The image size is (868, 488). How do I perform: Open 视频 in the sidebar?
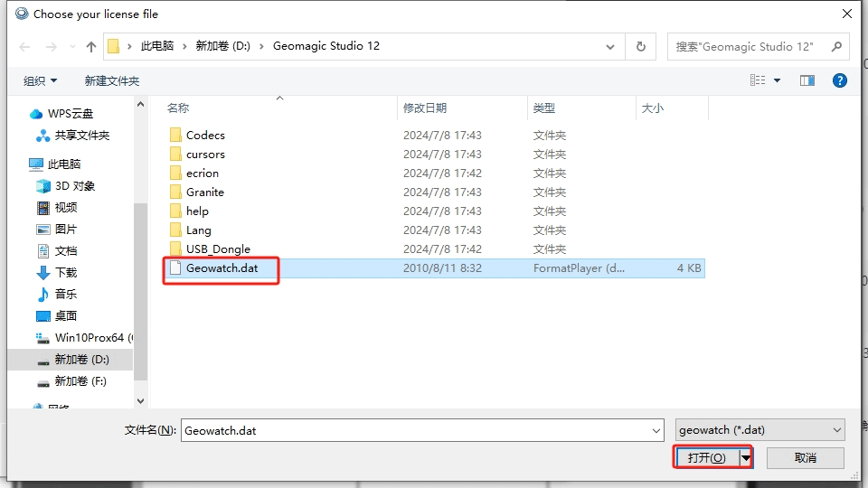(57, 208)
